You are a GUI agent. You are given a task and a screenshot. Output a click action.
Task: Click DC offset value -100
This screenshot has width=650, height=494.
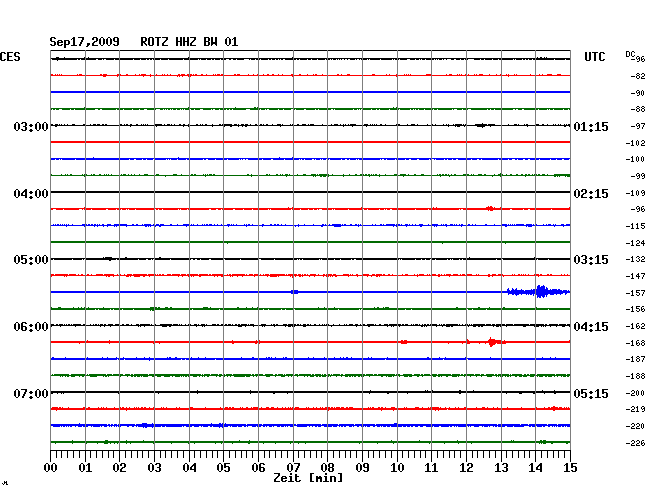(x=635, y=159)
